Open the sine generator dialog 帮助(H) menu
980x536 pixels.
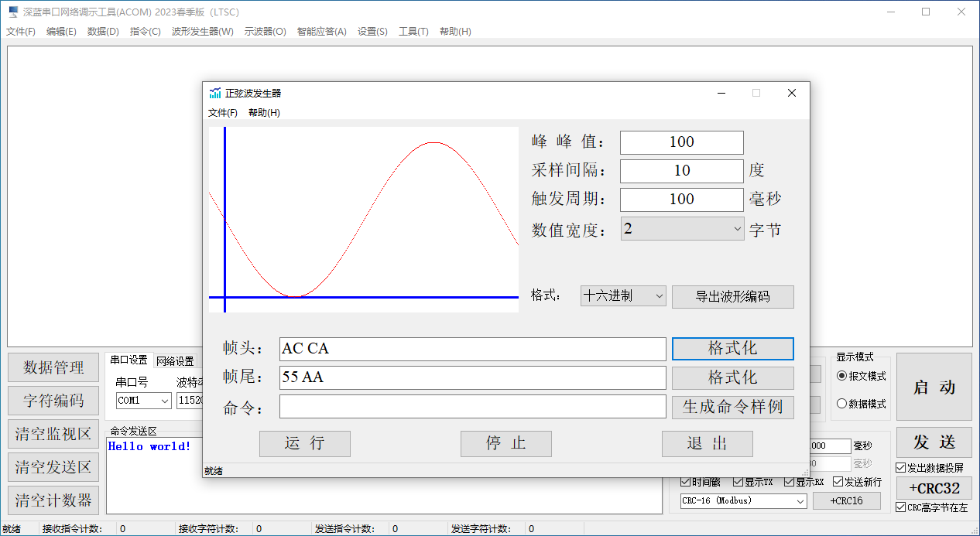point(264,113)
